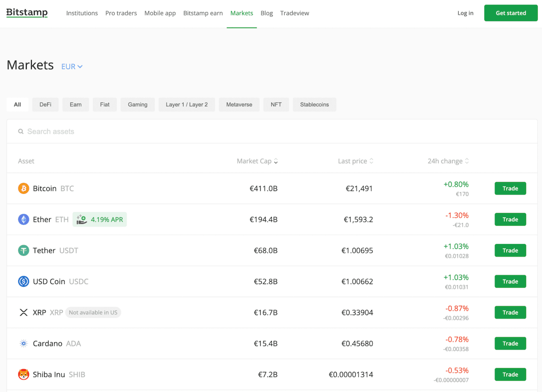Click the 4.19% APR badge
542x392 pixels.
click(100, 219)
